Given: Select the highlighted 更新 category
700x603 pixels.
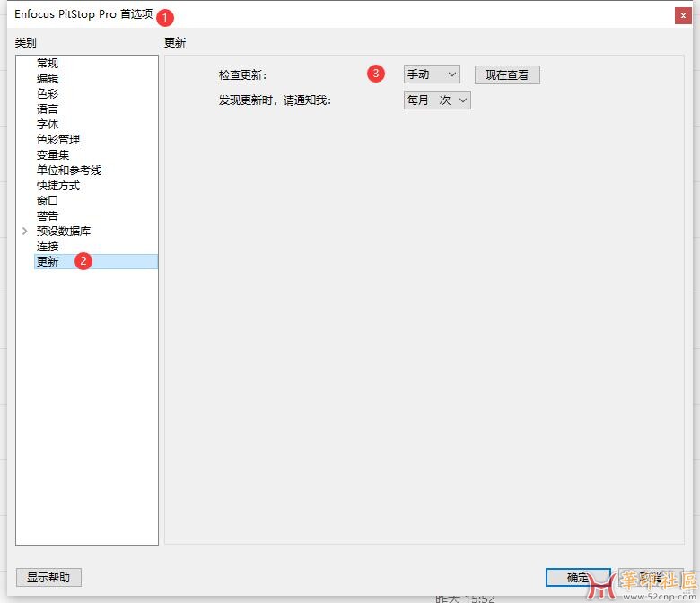Looking at the screenshot, I should tap(48, 262).
